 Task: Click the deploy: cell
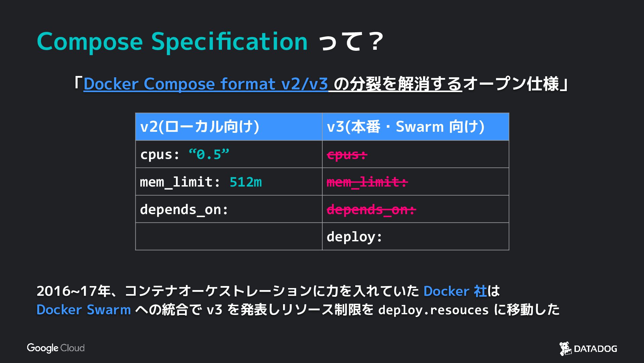(354, 237)
